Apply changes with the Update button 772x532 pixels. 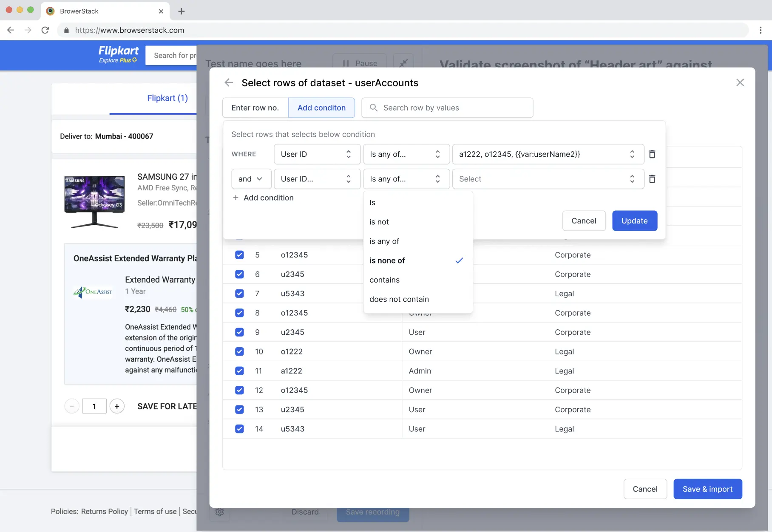click(634, 221)
